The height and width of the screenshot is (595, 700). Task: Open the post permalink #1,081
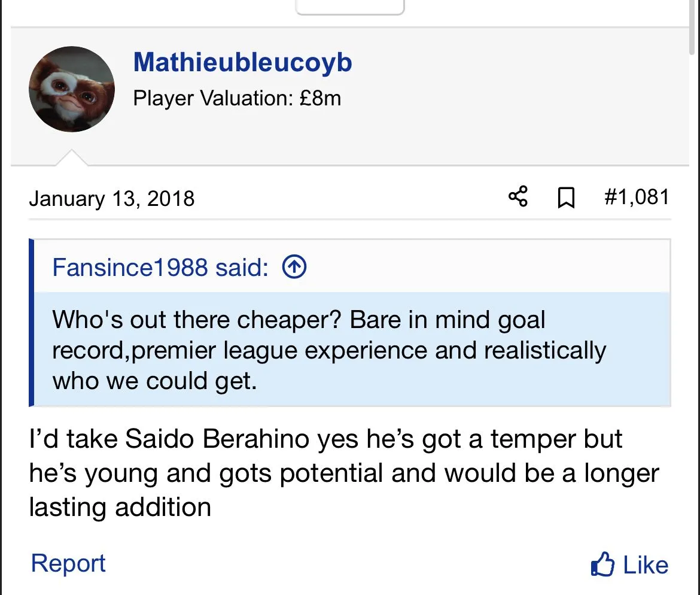[637, 197]
